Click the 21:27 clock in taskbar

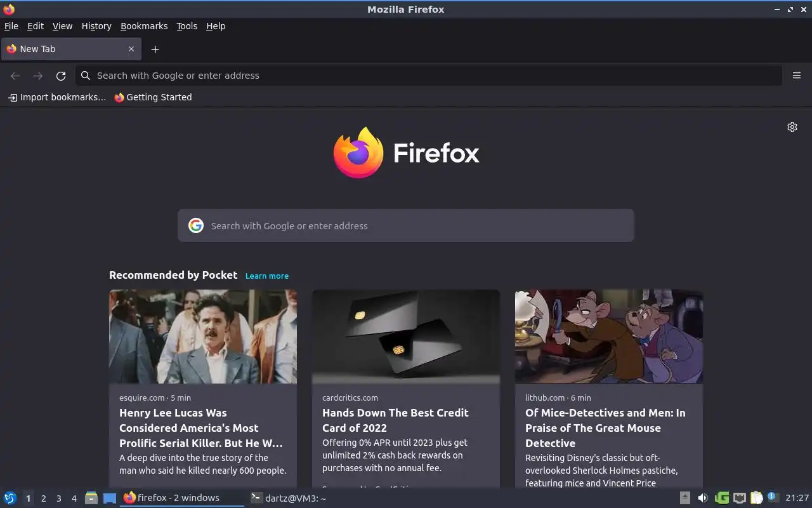797,498
